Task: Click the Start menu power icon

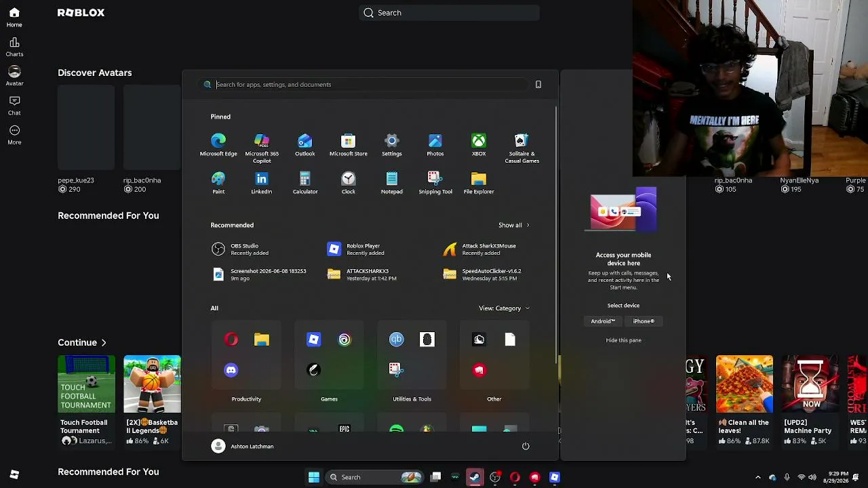Action: [x=526, y=446]
